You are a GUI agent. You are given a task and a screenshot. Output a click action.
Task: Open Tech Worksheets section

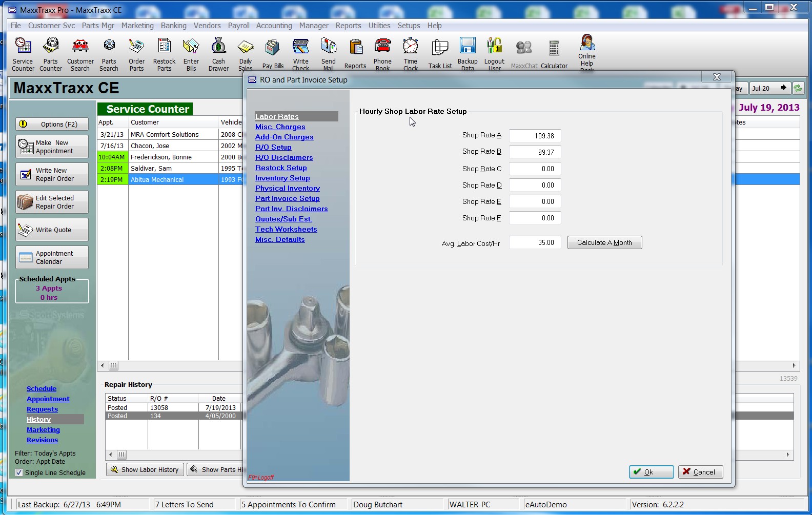[286, 229]
